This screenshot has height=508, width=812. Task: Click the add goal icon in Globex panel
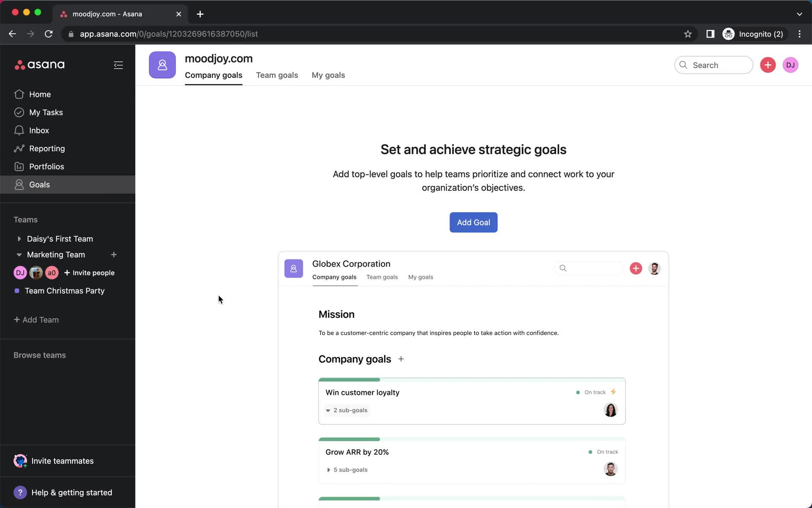point(636,268)
